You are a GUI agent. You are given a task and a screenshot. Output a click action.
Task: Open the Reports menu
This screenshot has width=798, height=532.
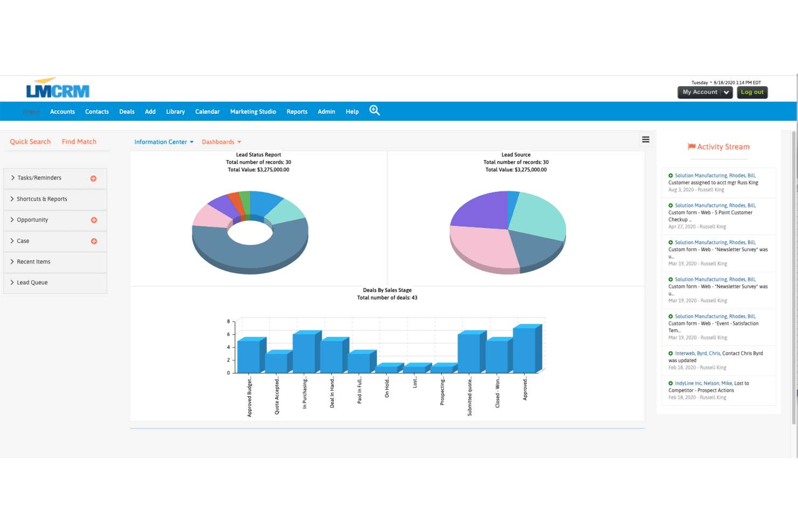tap(297, 112)
